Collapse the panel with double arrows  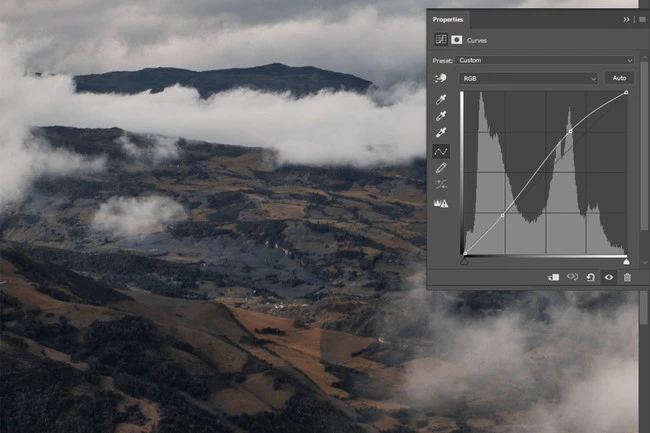tap(627, 19)
